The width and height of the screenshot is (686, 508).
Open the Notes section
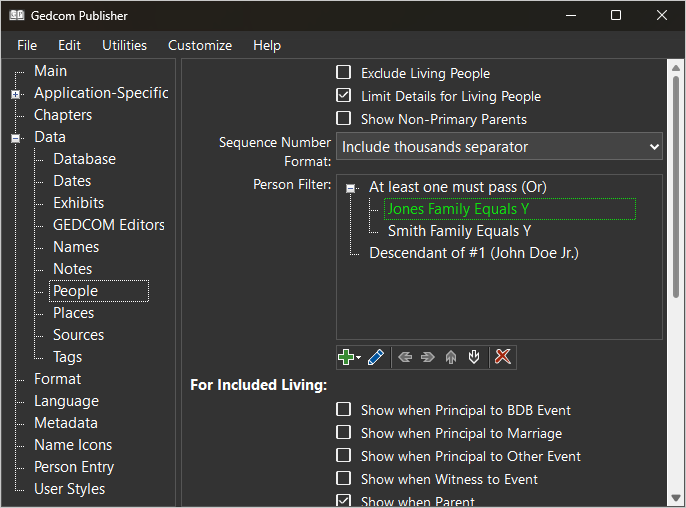coord(73,269)
